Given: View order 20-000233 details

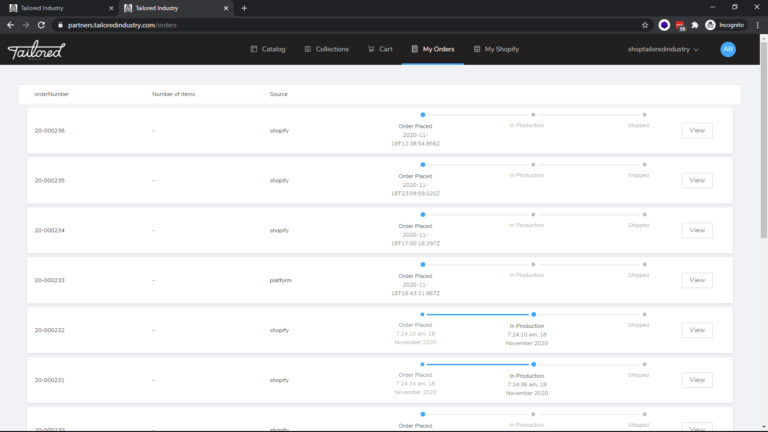Looking at the screenshot, I should point(697,280).
